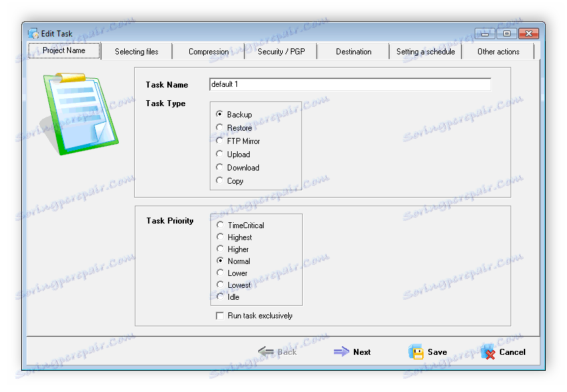Set task priority to Idle
This screenshot has height=392, width=567.
pyautogui.click(x=219, y=297)
